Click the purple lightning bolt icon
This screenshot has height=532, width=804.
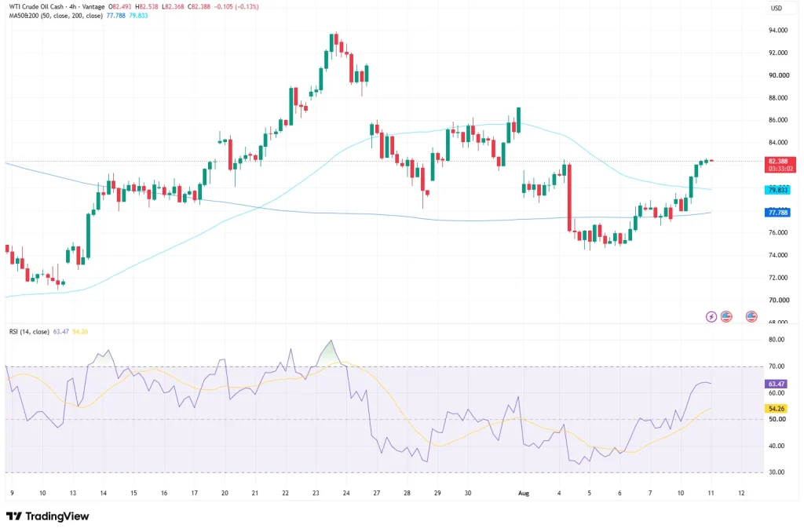[x=711, y=317]
